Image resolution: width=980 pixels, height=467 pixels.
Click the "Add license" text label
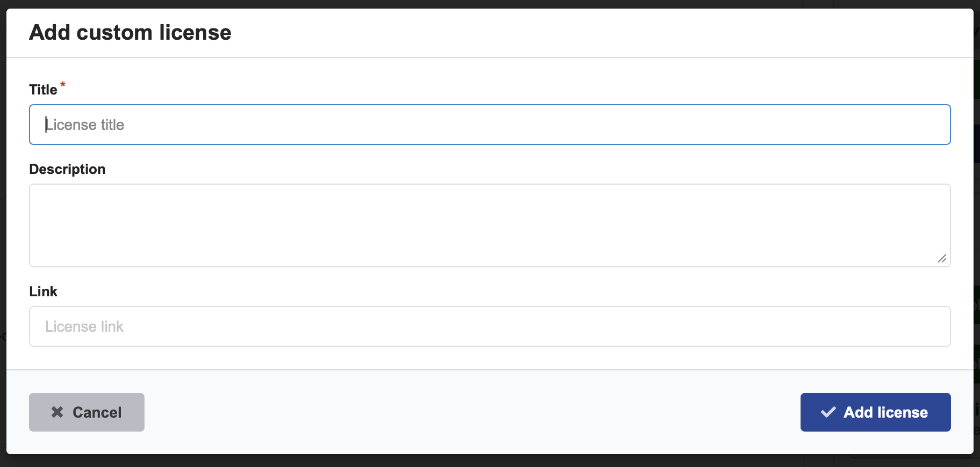[x=885, y=412]
